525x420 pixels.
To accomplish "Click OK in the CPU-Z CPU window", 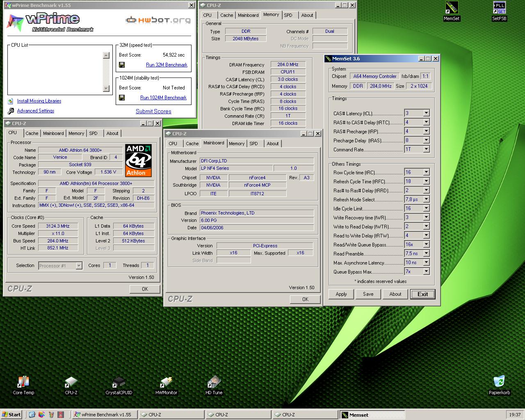I will tap(145, 289).
